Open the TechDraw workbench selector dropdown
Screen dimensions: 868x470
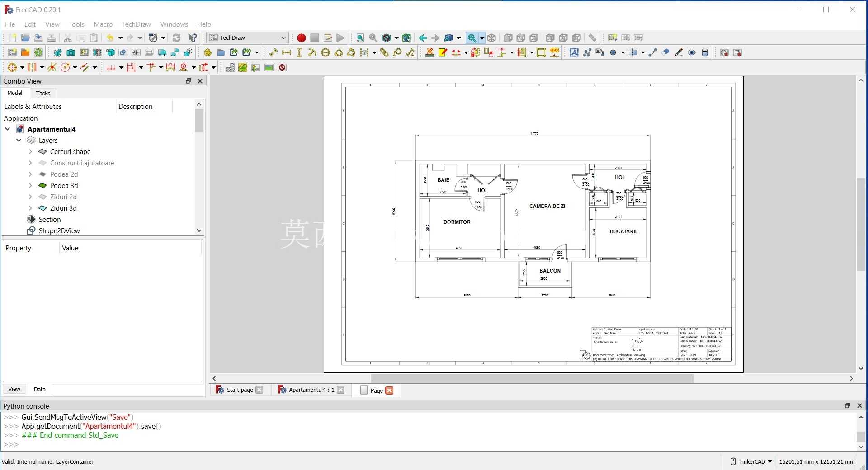tap(247, 38)
